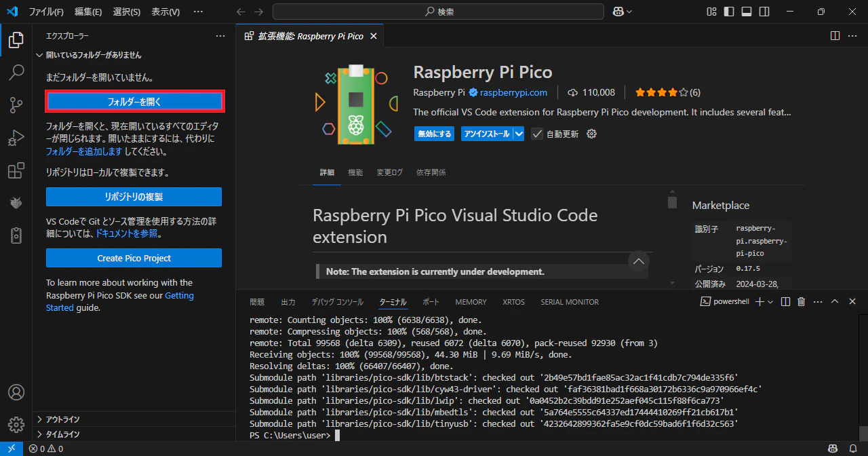Open the new terminal profile dropdown
The image size is (868, 456).
click(x=770, y=301)
